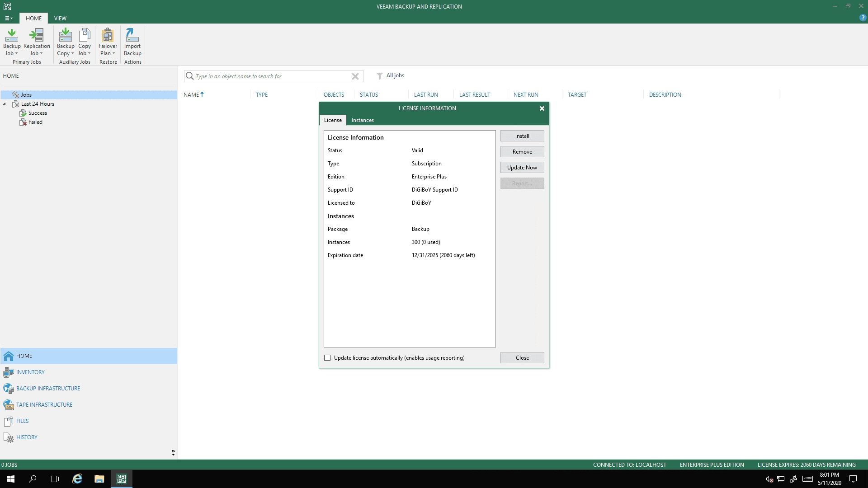This screenshot has height=488, width=868.
Task: Click the All jobs filter label
Action: pyautogui.click(x=395, y=75)
